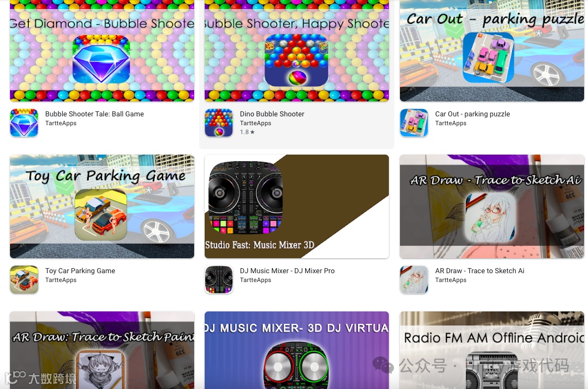Open the Radio FM AM Offline Android banner
This screenshot has height=389, width=588.
[x=492, y=350]
